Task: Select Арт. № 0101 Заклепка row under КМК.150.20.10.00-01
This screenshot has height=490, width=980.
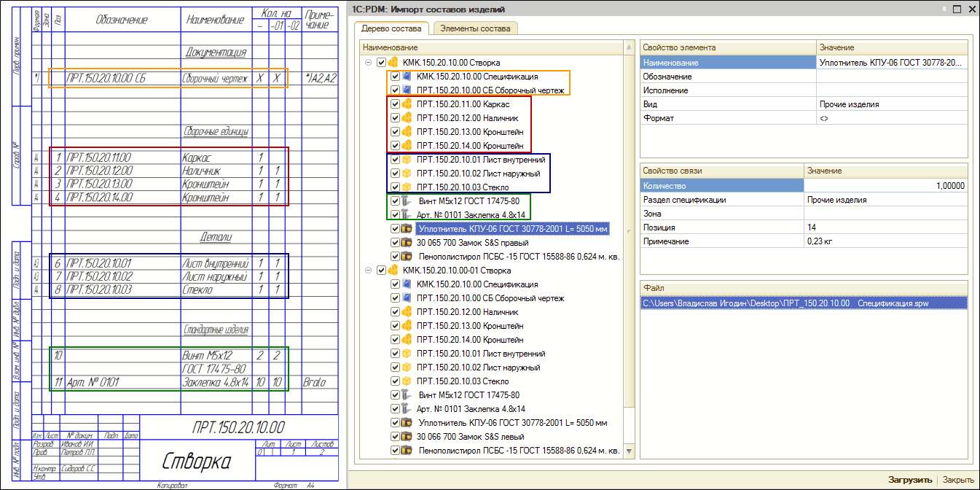Action: point(471,408)
